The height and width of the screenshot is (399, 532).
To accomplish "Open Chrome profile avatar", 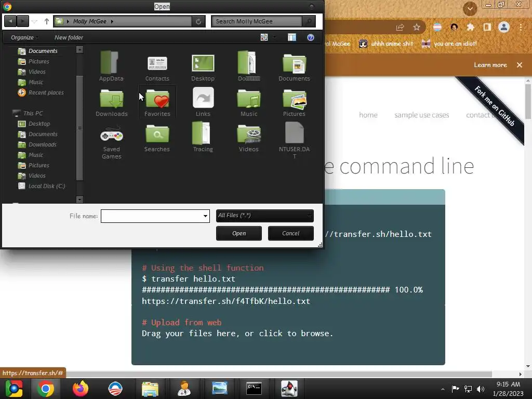I will coord(503,27).
